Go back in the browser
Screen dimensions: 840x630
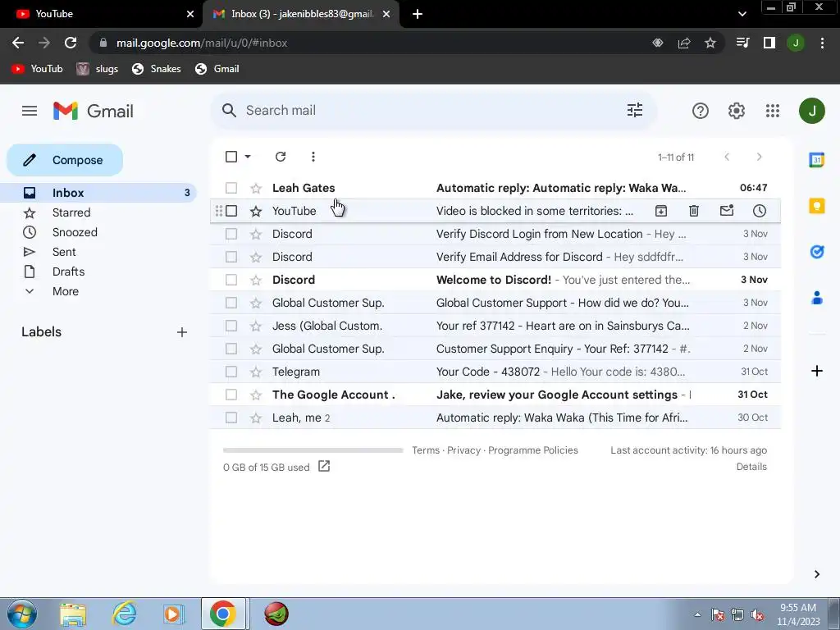tap(18, 43)
